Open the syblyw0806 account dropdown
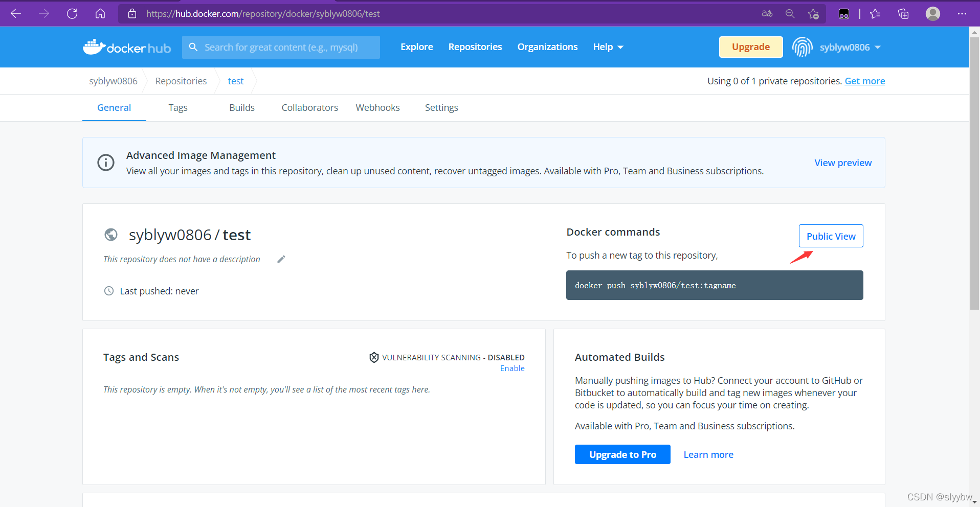980x507 pixels. [850, 47]
